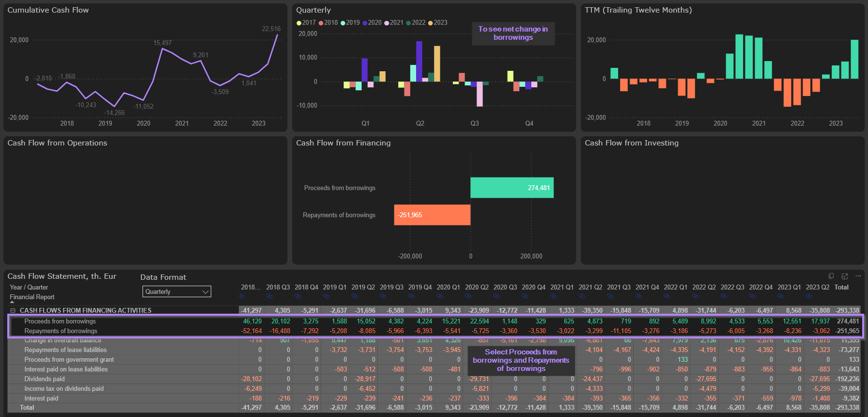
Task: Toggle the 2017 series in the Quarterly legend
Action: click(x=306, y=23)
